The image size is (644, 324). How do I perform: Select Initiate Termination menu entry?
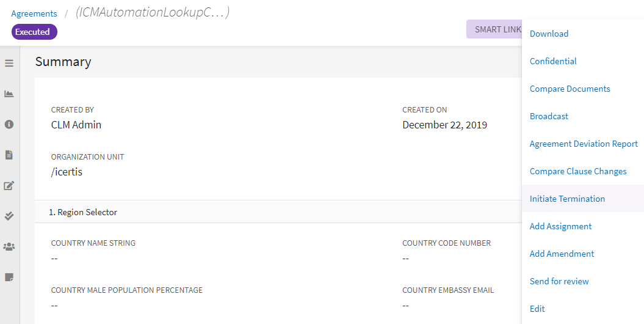coord(567,199)
